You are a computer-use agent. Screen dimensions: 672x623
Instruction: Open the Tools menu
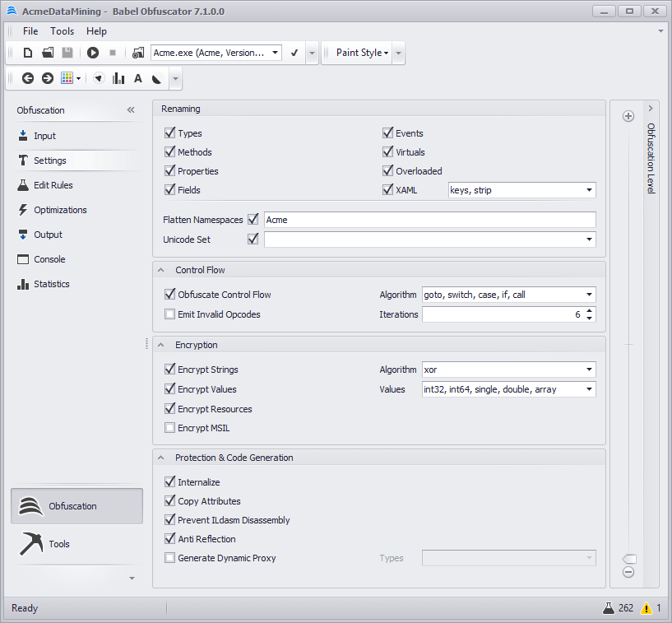tap(62, 31)
